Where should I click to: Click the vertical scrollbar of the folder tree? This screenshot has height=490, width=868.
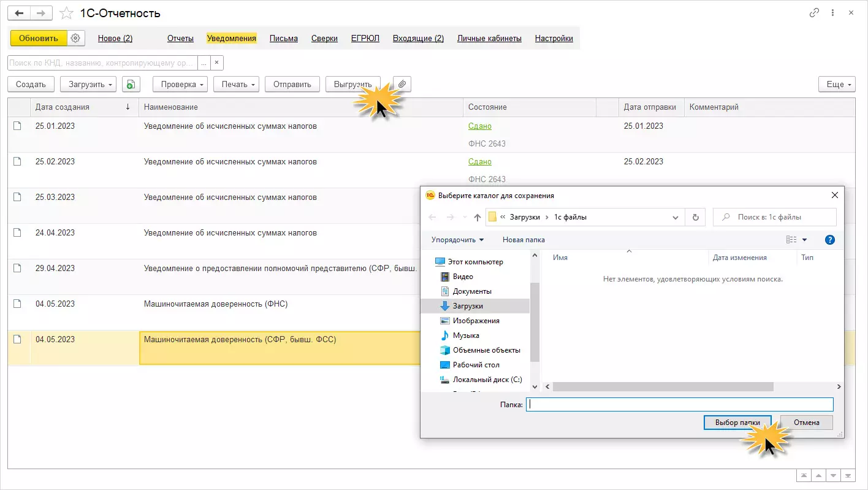tap(535, 321)
